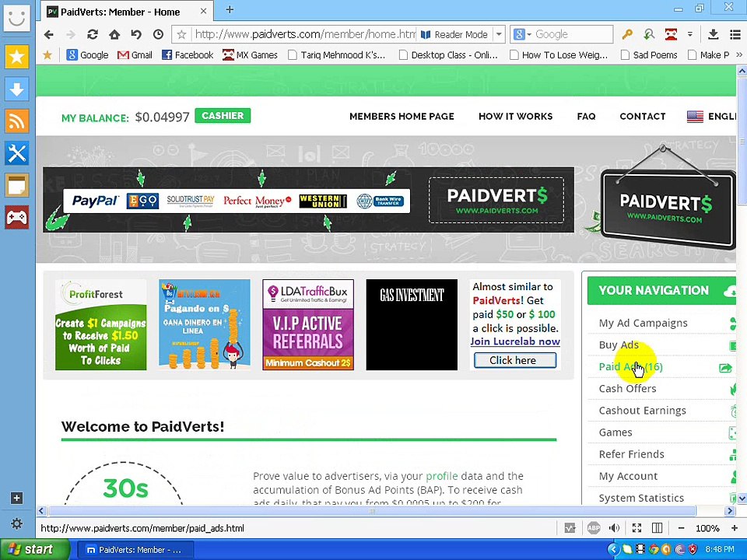Open the LDATrafficBux ad banner
Viewport: 747px width, 560px height.
pyautogui.click(x=308, y=325)
